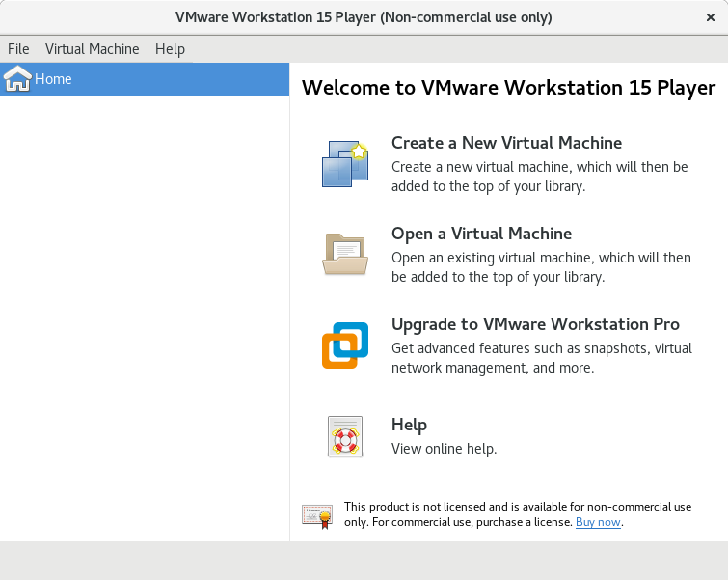
Task: Click the Open a Virtual Machine heading
Action: click(x=481, y=234)
